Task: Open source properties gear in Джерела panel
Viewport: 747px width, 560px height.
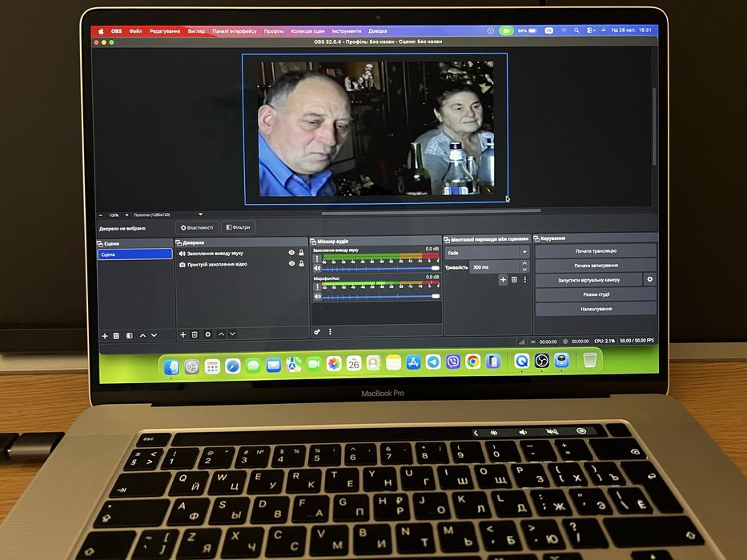Action: 207,334
